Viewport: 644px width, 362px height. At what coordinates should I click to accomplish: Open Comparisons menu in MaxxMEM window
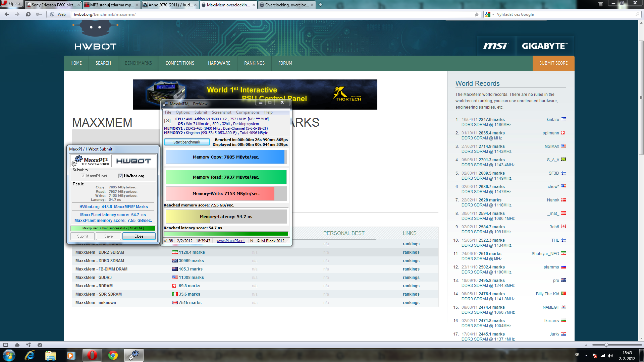click(x=248, y=112)
